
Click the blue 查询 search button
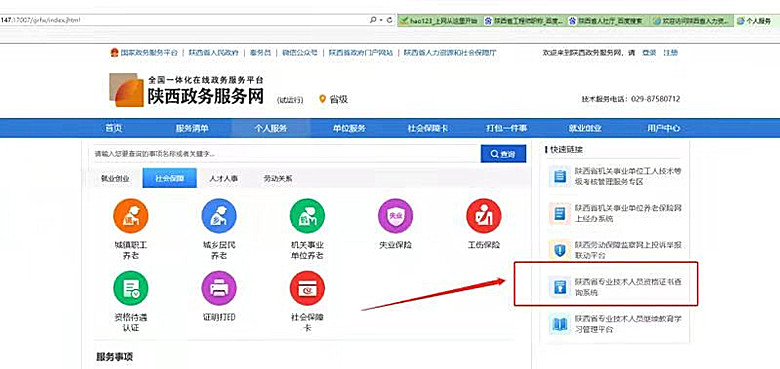pos(503,154)
